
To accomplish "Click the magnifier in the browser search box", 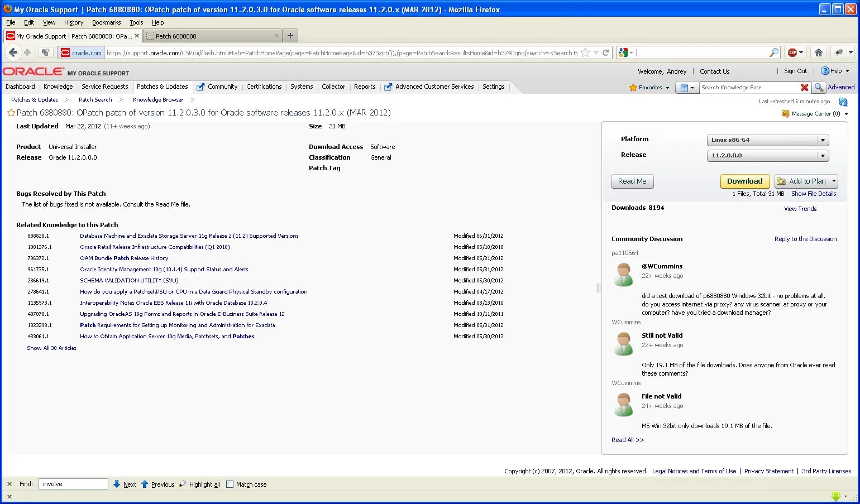I will click(x=773, y=52).
